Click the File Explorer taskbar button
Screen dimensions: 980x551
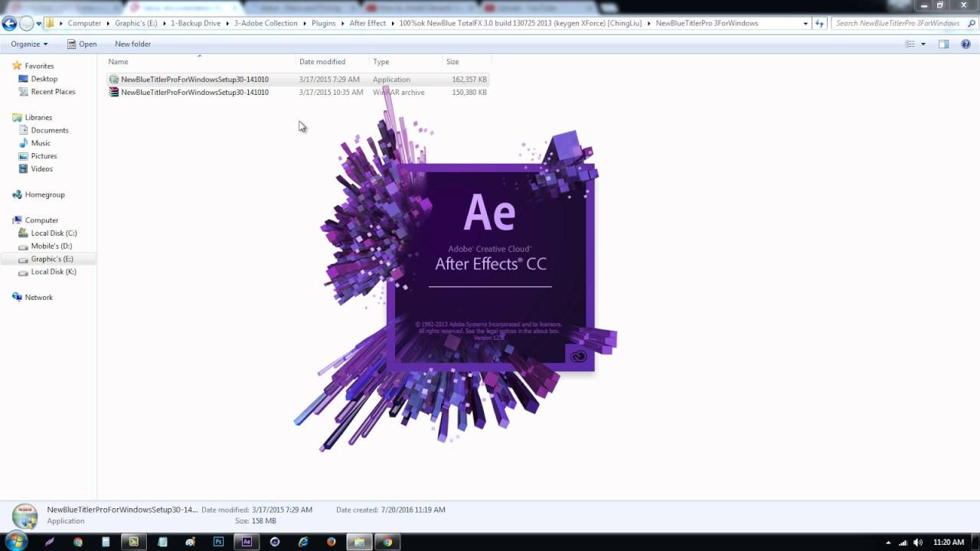pyautogui.click(x=359, y=542)
